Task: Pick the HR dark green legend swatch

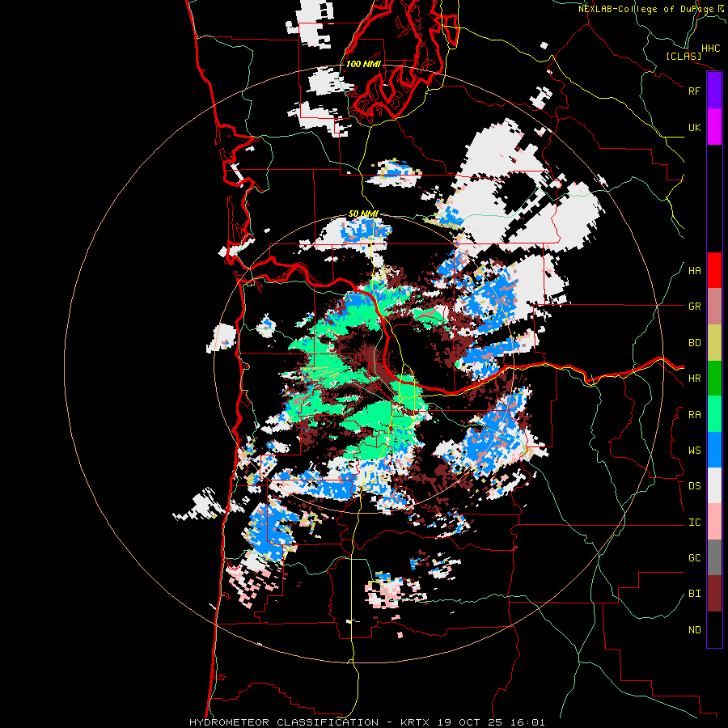Action: tap(714, 379)
